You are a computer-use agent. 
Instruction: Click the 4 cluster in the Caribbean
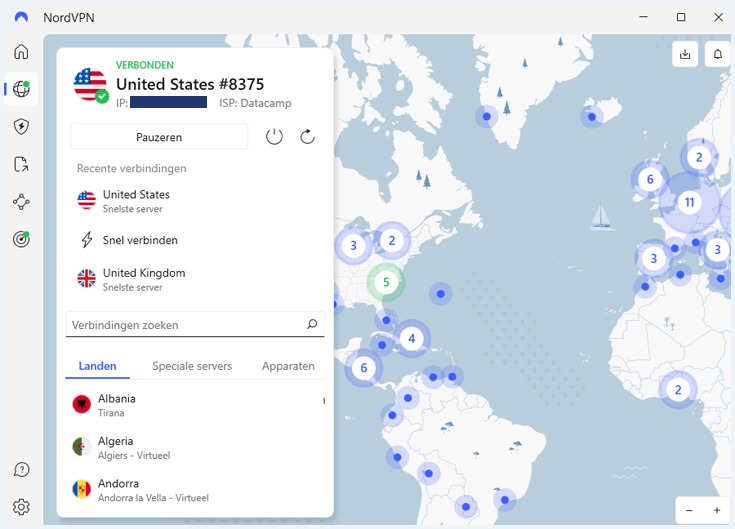pos(412,338)
